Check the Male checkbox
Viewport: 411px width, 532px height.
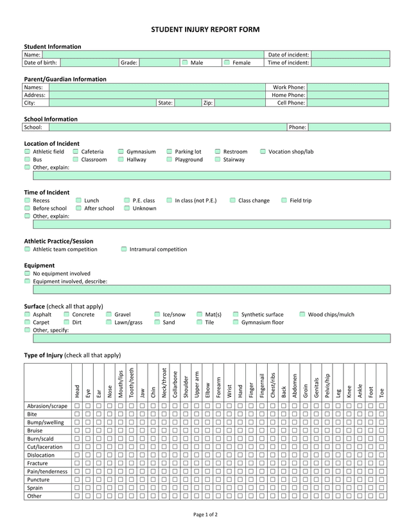pyautogui.click(x=184, y=63)
